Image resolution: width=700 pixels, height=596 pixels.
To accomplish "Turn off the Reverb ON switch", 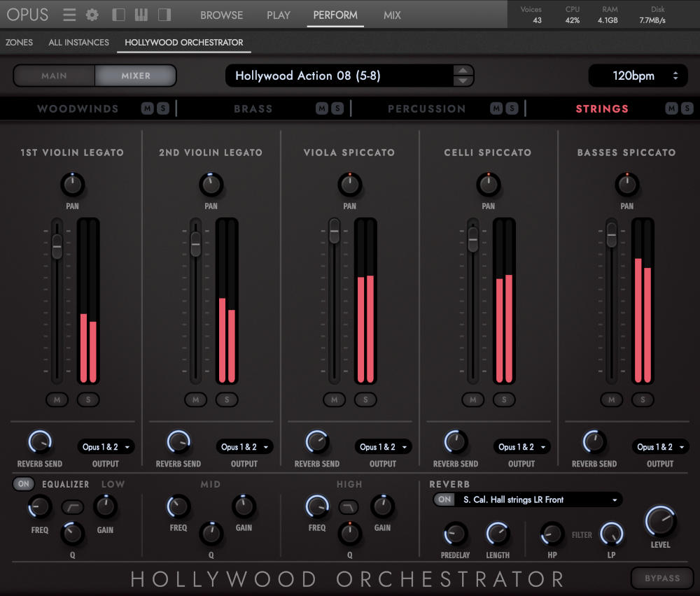I will 446,499.
